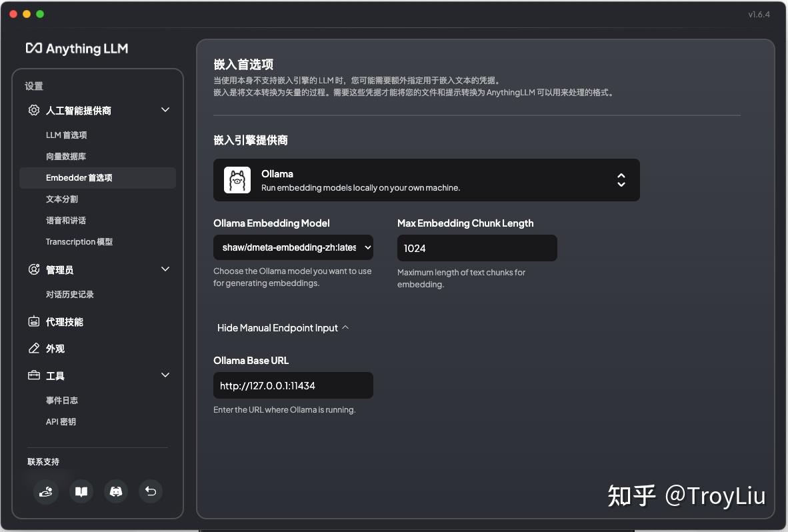Click the Ollama provider name text
The width and height of the screenshot is (788, 532).
(x=277, y=174)
